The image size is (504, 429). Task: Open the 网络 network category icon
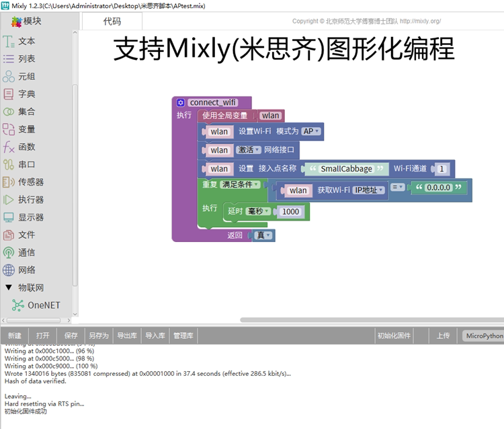9,270
